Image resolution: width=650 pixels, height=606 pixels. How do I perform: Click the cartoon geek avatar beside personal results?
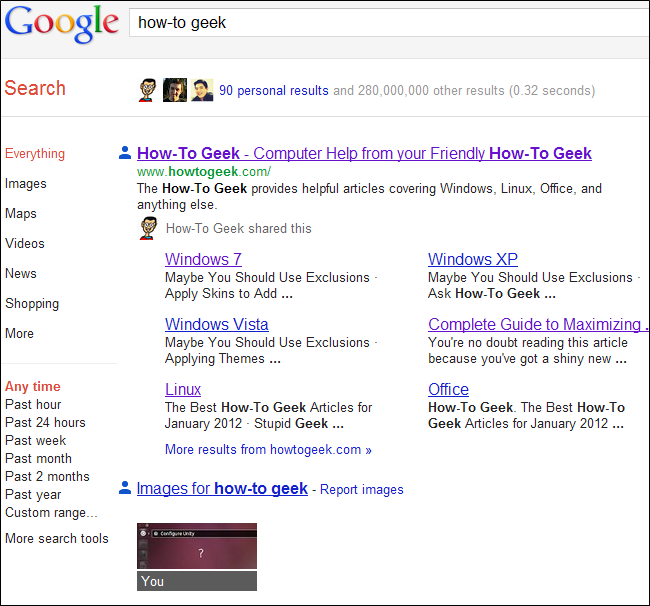click(147, 90)
